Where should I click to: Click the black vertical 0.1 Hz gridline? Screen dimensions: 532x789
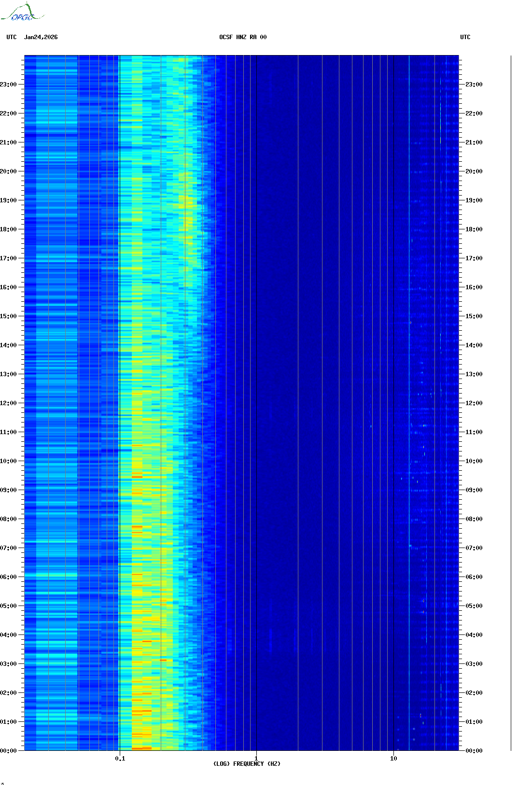click(x=119, y=403)
